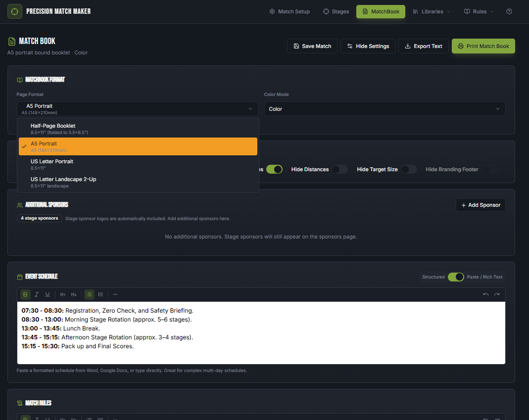Click the Additional Sponsors people icon
Image resolution: width=529 pixels, height=420 pixels.
point(20,205)
